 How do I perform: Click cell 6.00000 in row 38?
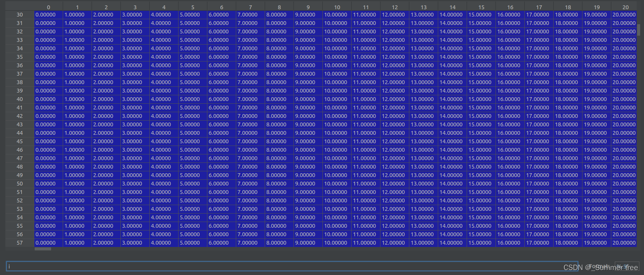[222, 82]
